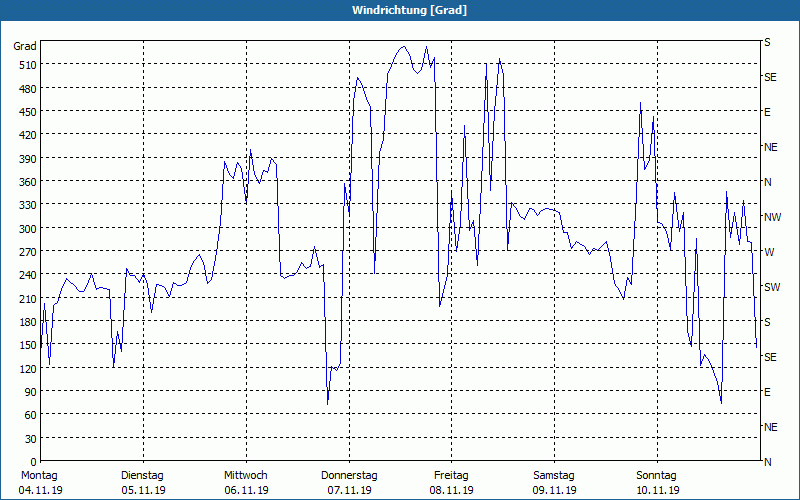Select the date 08.11.19
The image size is (800, 500).
[x=452, y=490]
